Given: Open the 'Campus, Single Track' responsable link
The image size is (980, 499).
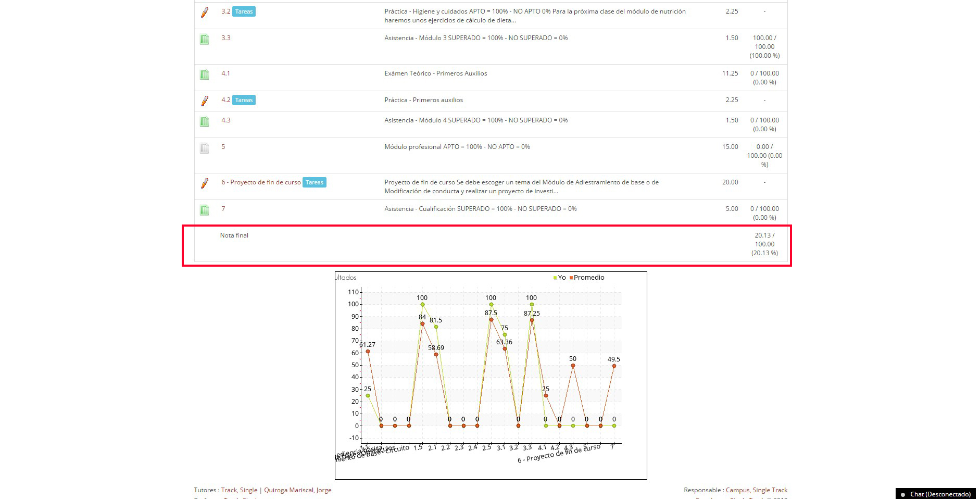Looking at the screenshot, I should 757,490.
